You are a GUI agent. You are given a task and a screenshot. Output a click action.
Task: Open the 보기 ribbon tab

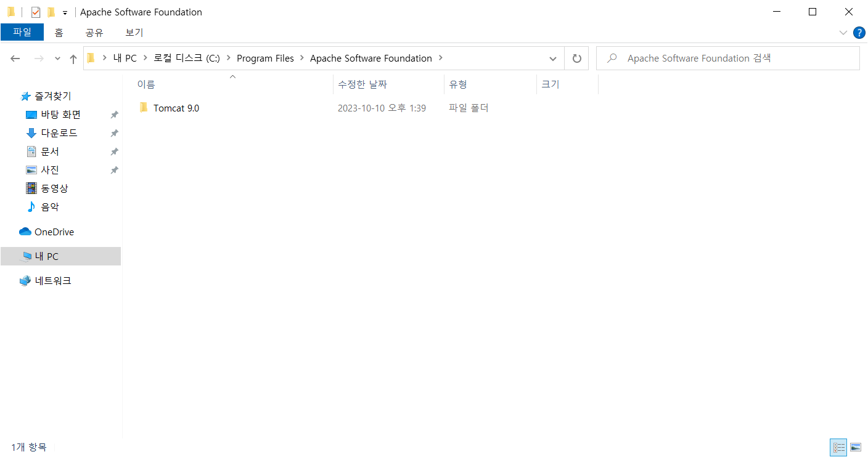click(134, 33)
